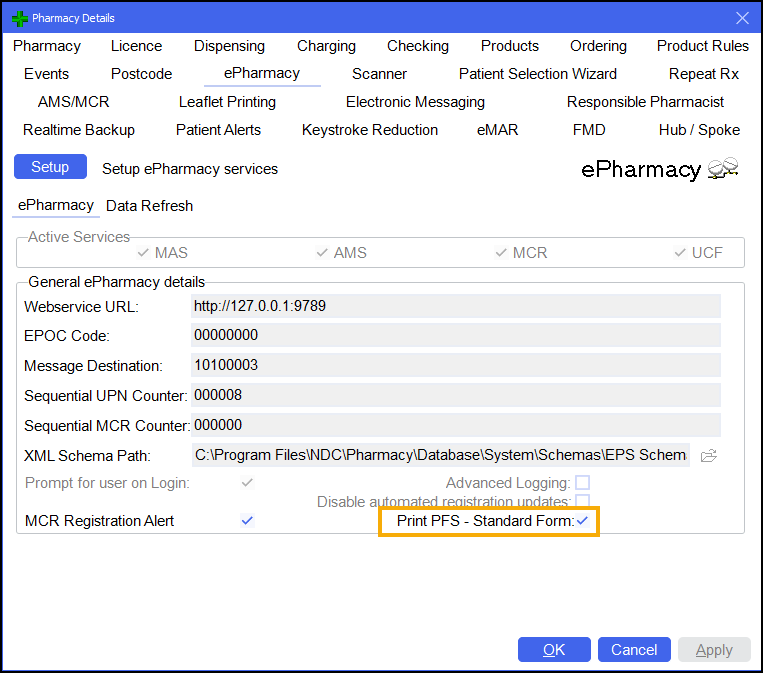Go to the Responsible Pharmacist tab

(x=645, y=102)
